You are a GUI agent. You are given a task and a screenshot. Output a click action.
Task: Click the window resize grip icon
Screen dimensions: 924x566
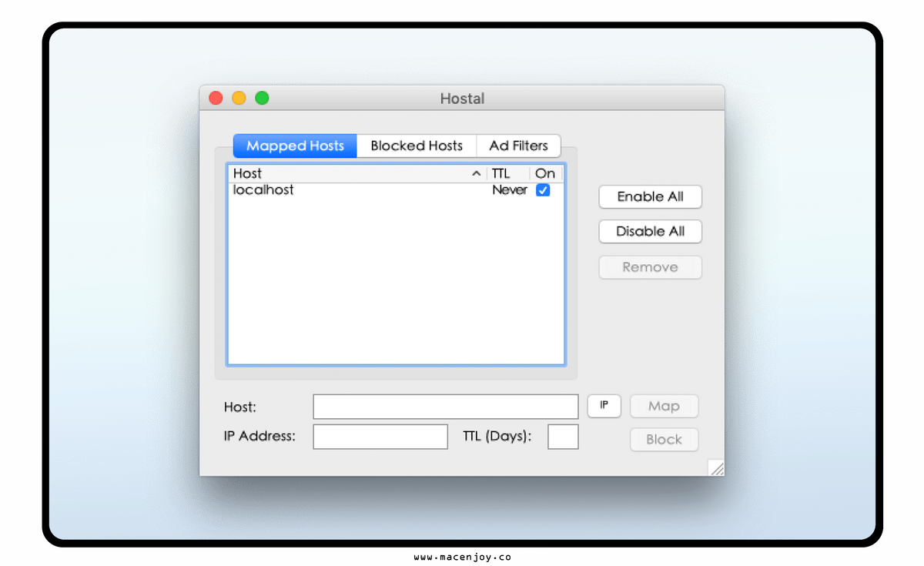716,468
